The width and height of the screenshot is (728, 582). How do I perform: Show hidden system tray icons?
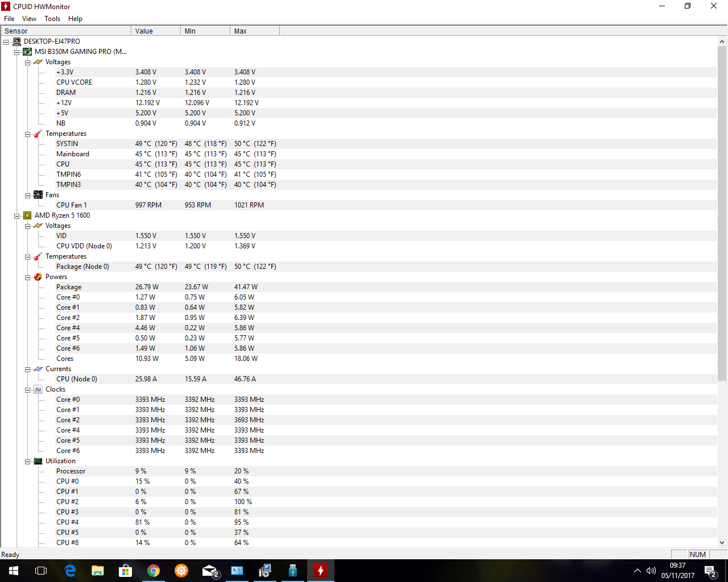[638, 571]
